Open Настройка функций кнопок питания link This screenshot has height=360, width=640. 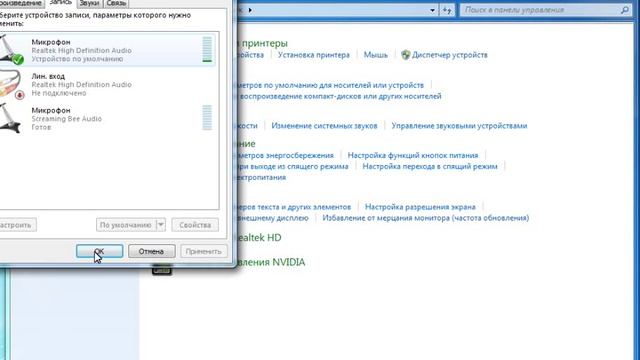click(x=413, y=155)
